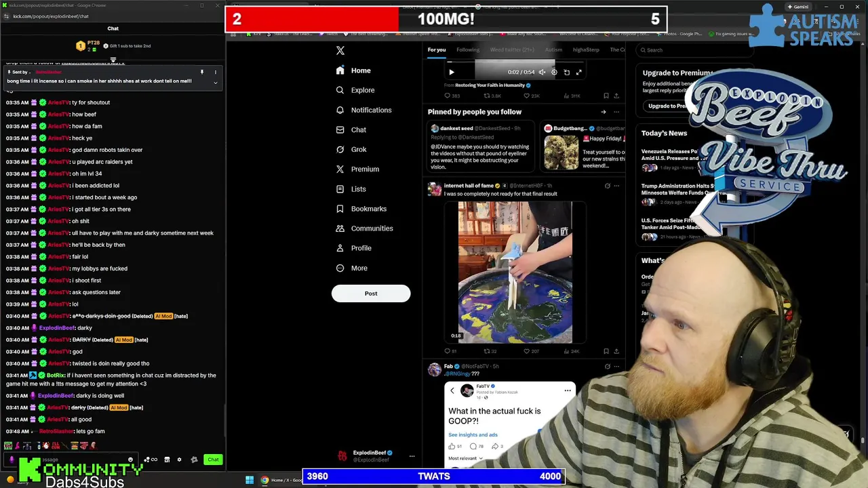Play the 0:54 video in feed
This screenshot has width=868, height=488.
[x=452, y=72]
